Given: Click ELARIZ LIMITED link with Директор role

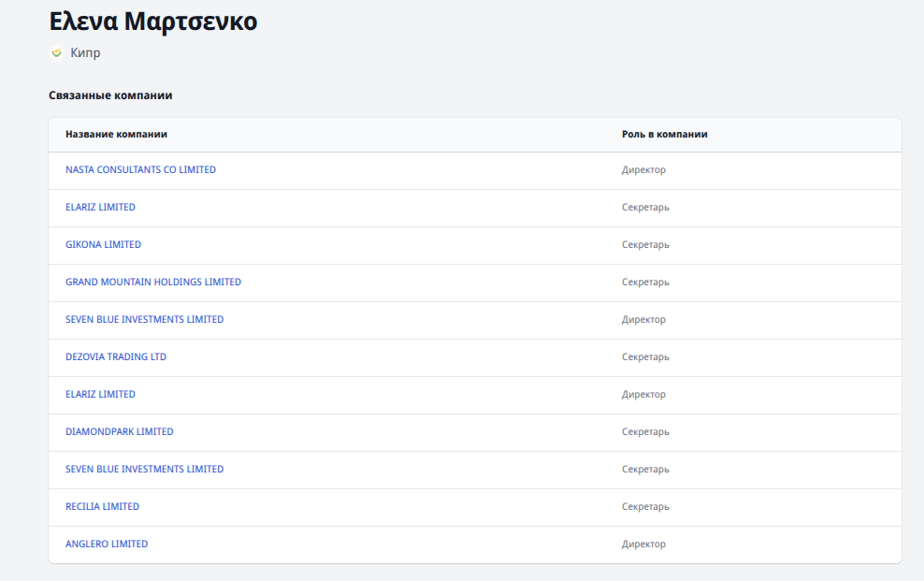Looking at the screenshot, I should [x=100, y=395].
